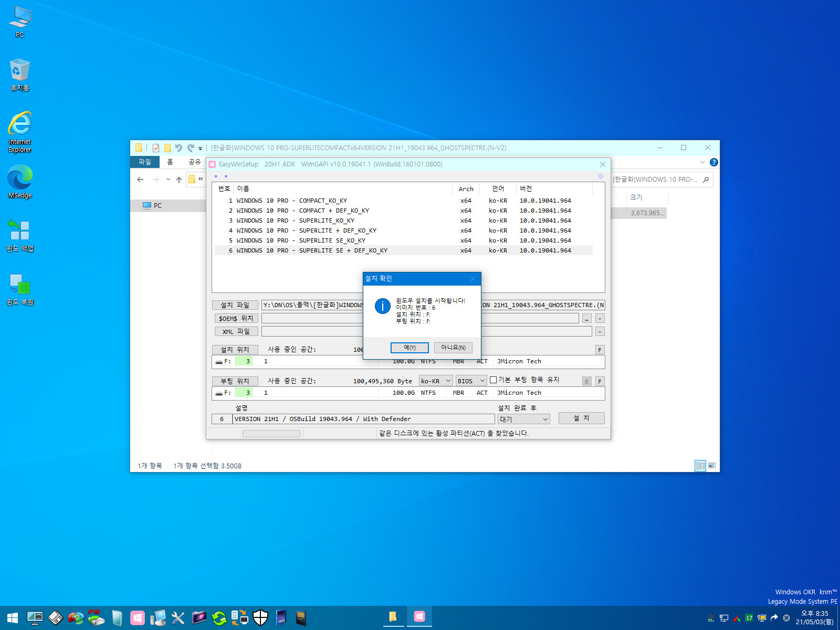Image resolution: width=840 pixels, height=630 pixels.
Task: Click Yes (예) in the install confirmation dialog
Action: tap(409, 348)
